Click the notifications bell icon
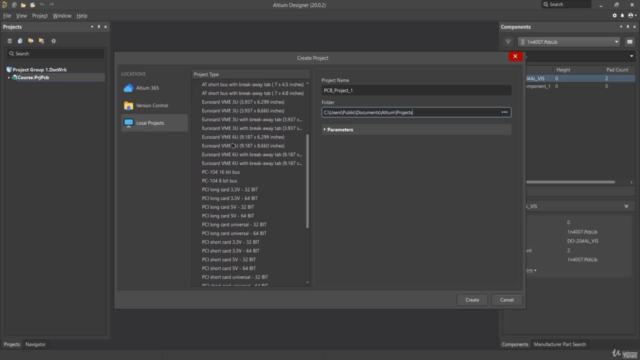640x360 pixels. click(x=622, y=16)
